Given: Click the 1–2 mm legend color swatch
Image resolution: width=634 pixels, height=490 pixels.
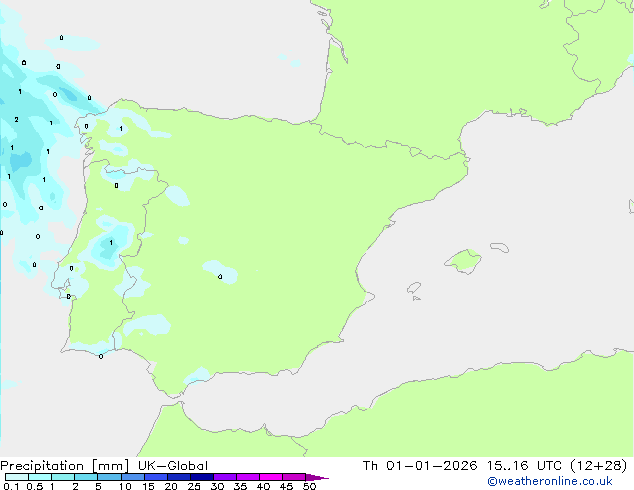Looking at the screenshot, I should tap(63, 477).
